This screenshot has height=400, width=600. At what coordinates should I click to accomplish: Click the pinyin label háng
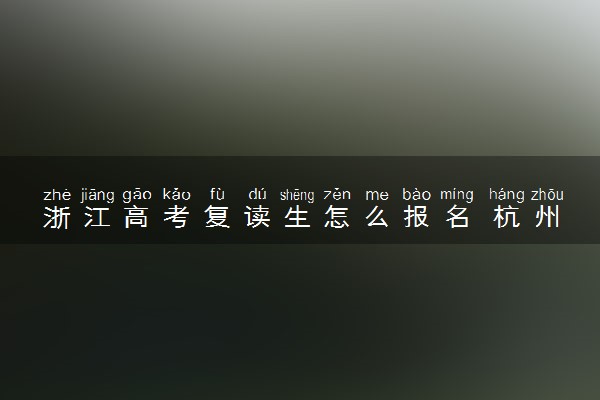pyautogui.click(x=507, y=195)
